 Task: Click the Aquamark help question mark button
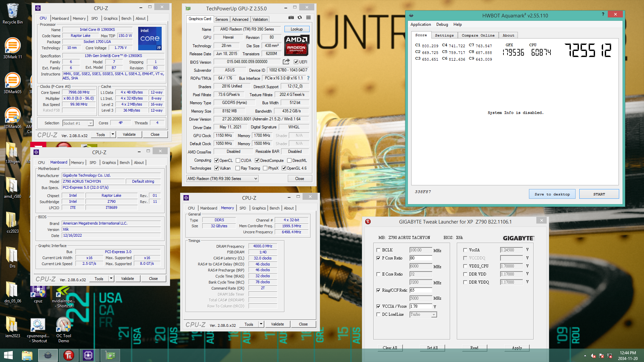coord(603,14)
